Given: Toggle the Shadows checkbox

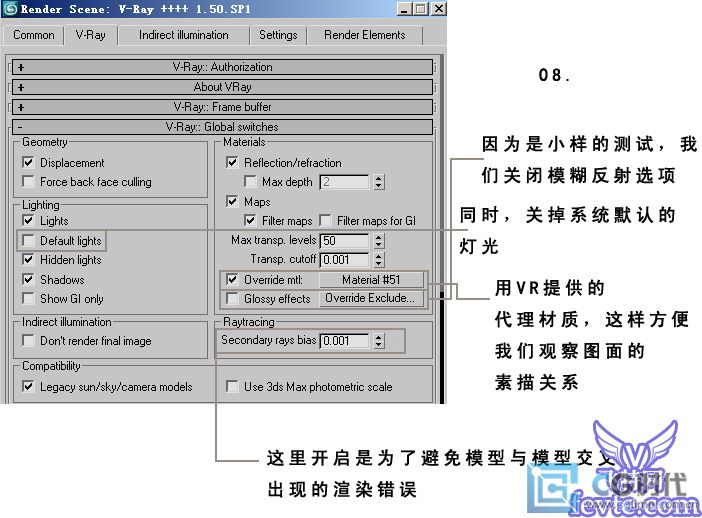Looking at the screenshot, I should [x=28, y=279].
